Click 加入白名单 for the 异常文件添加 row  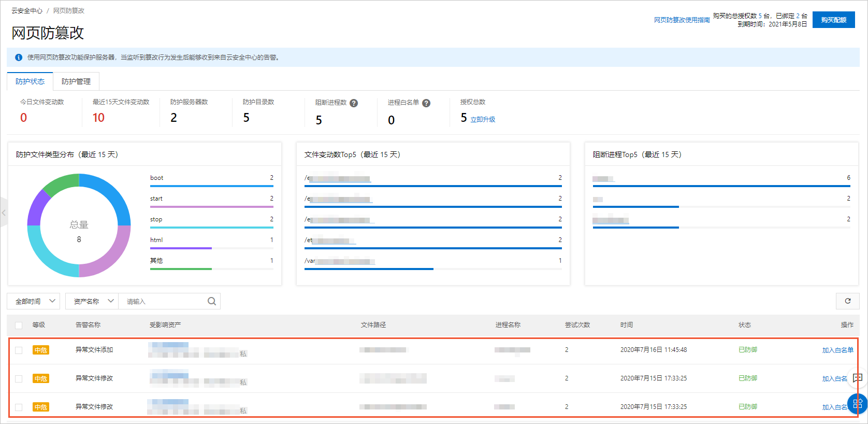pos(837,350)
